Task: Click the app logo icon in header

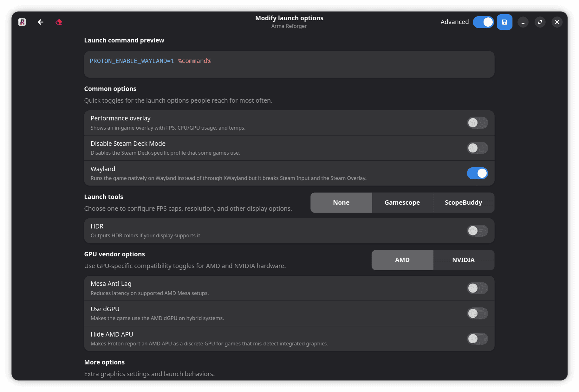Action: tap(22, 22)
